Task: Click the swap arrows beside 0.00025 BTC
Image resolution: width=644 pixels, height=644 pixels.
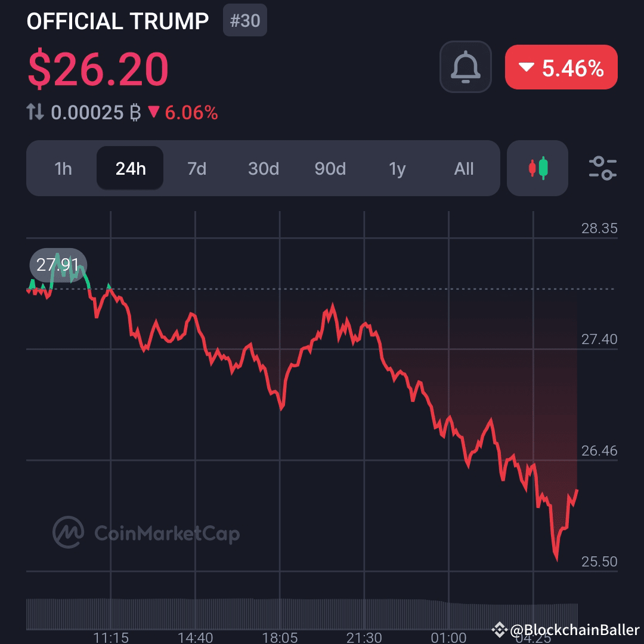Action: click(x=36, y=113)
